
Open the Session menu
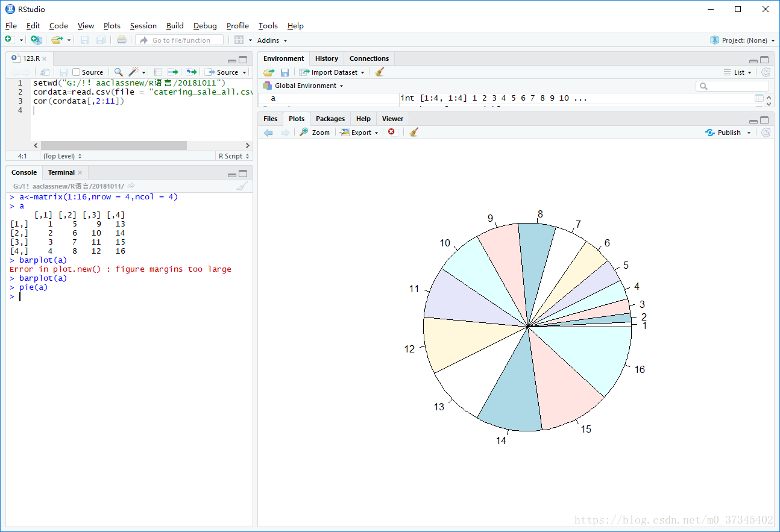point(143,25)
